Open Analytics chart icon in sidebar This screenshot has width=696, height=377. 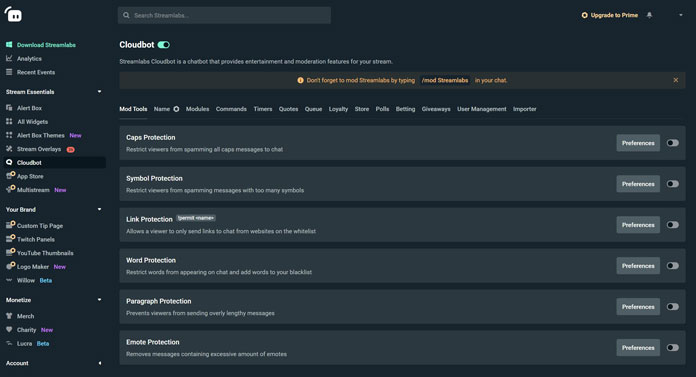click(9, 58)
